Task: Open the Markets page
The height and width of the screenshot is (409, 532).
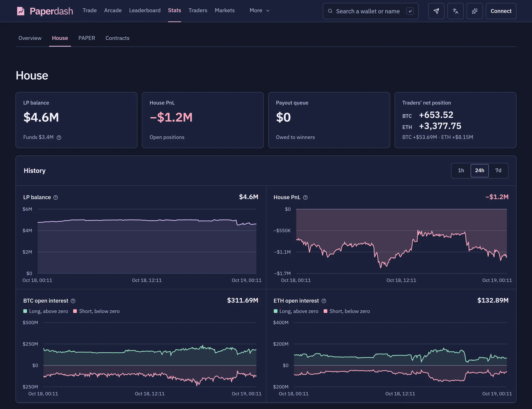Action: pyautogui.click(x=225, y=11)
